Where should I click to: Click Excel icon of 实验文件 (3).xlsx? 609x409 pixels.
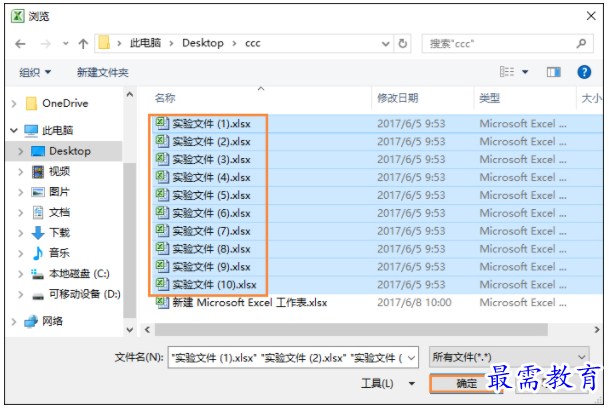pos(162,159)
